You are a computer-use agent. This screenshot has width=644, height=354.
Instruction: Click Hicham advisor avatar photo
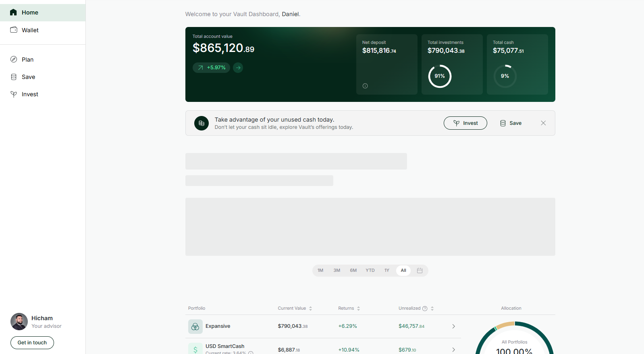point(19,322)
